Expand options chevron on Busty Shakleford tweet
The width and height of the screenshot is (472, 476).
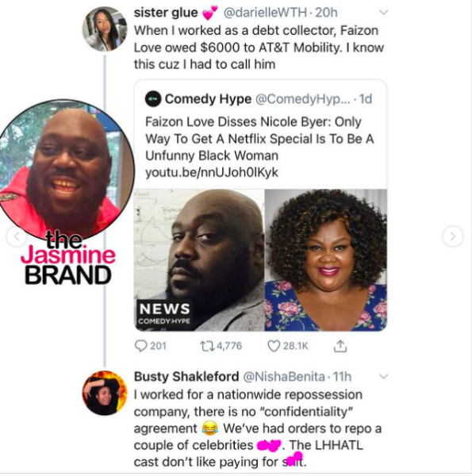(384, 377)
